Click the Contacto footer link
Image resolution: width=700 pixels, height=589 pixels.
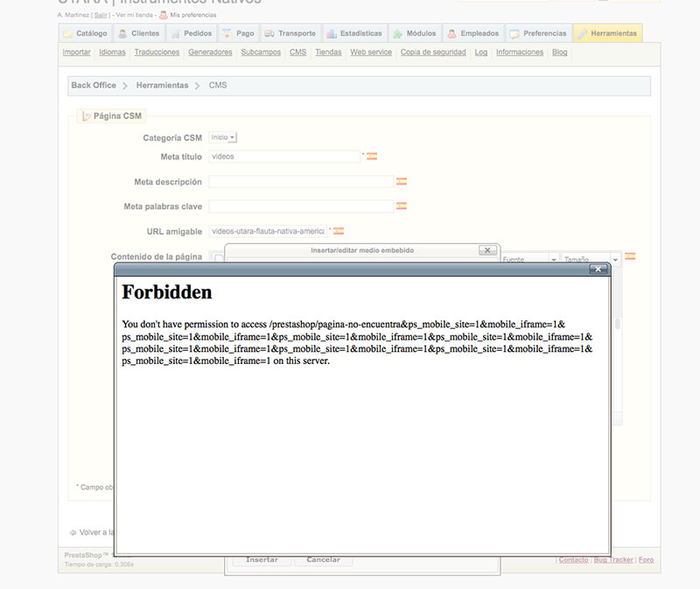coord(573,559)
